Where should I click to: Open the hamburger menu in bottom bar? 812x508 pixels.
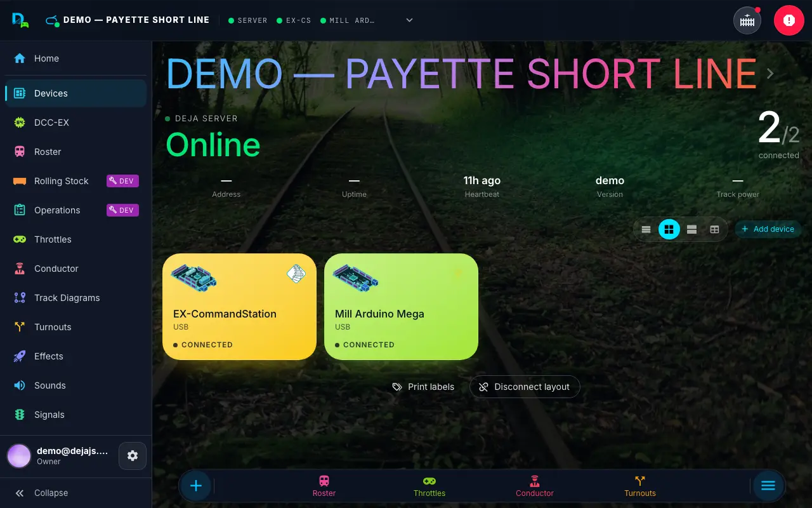768,486
